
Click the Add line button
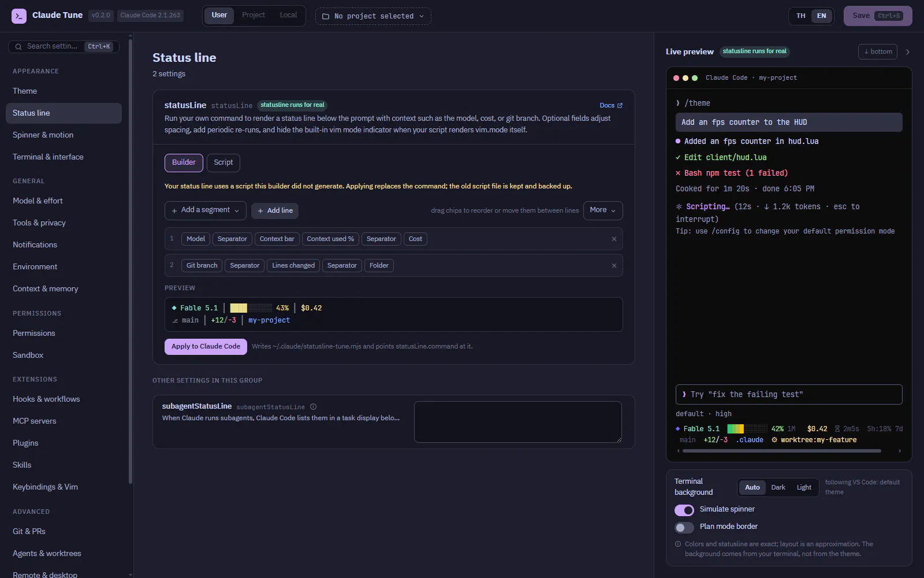click(275, 211)
